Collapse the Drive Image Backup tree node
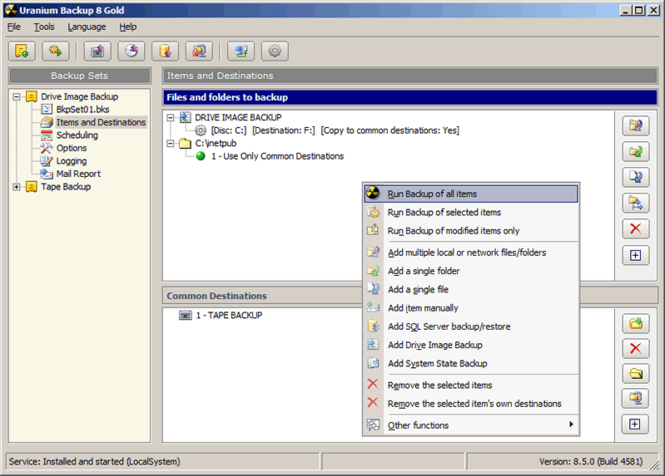This screenshot has width=665, height=476. pos(16,97)
